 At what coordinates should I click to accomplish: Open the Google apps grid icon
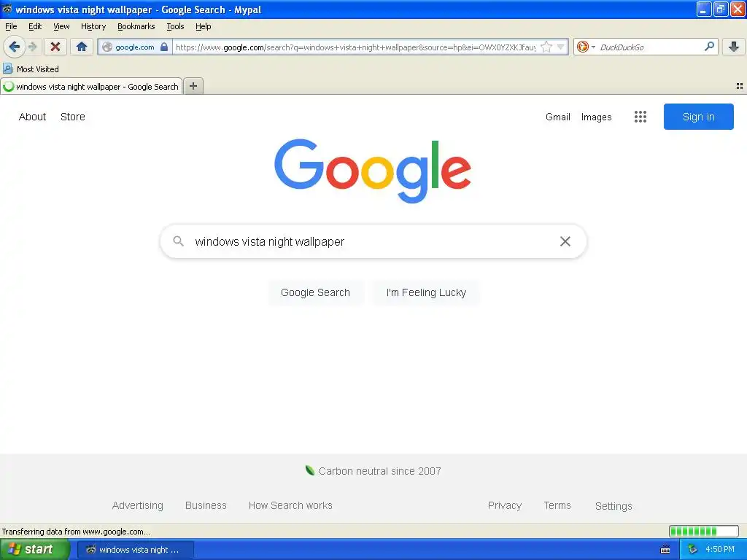640,117
